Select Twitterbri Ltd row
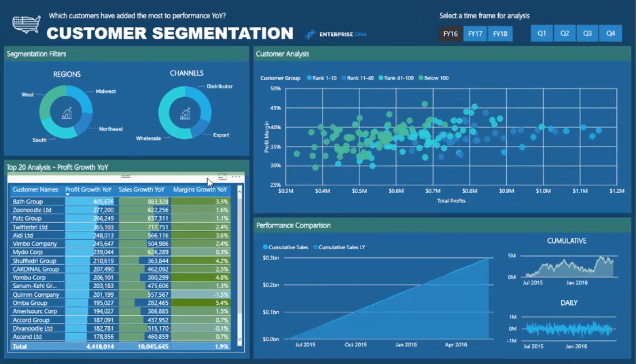This screenshot has height=364, width=636. pos(120,227)
